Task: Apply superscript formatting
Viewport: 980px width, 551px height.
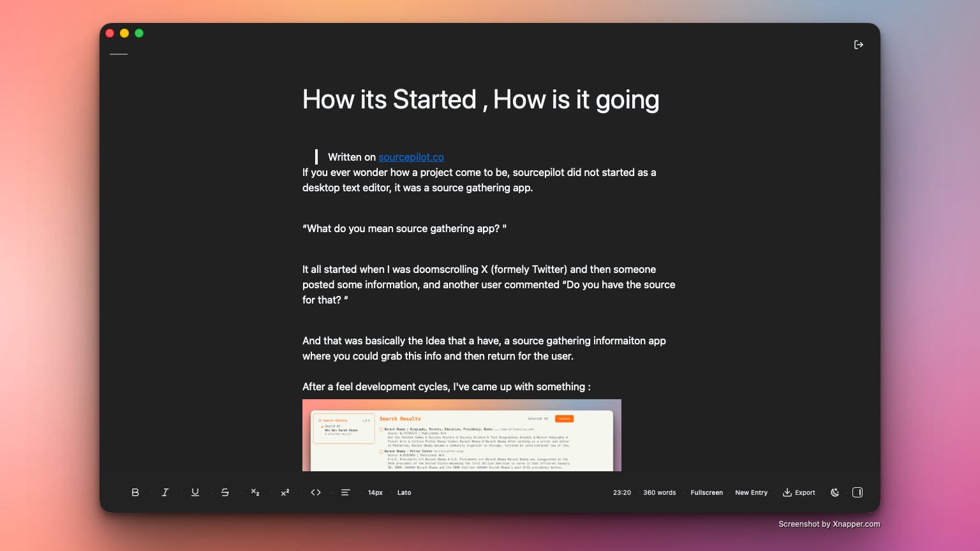Action: pyautogui.click(x=285, y=492)
